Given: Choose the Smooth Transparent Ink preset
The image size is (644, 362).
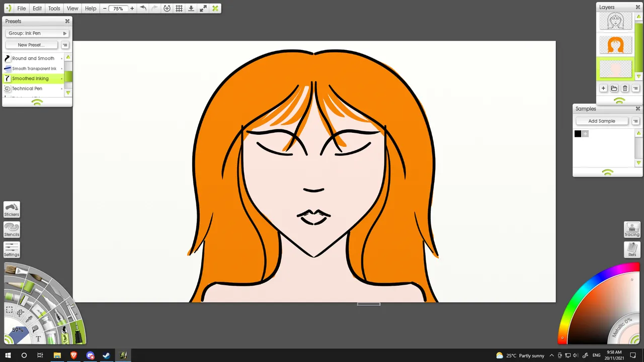Looking at the screenshot, I should click(x=33, y=68).
